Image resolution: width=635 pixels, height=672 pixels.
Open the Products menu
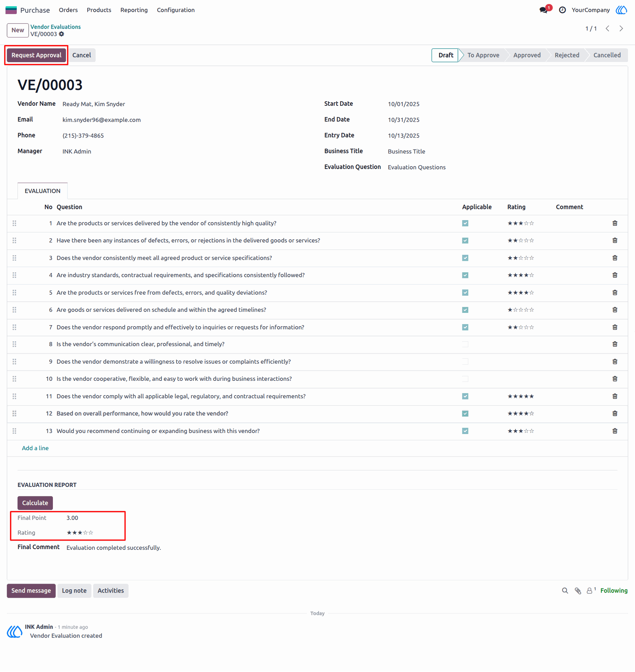(x=99, y=10)
